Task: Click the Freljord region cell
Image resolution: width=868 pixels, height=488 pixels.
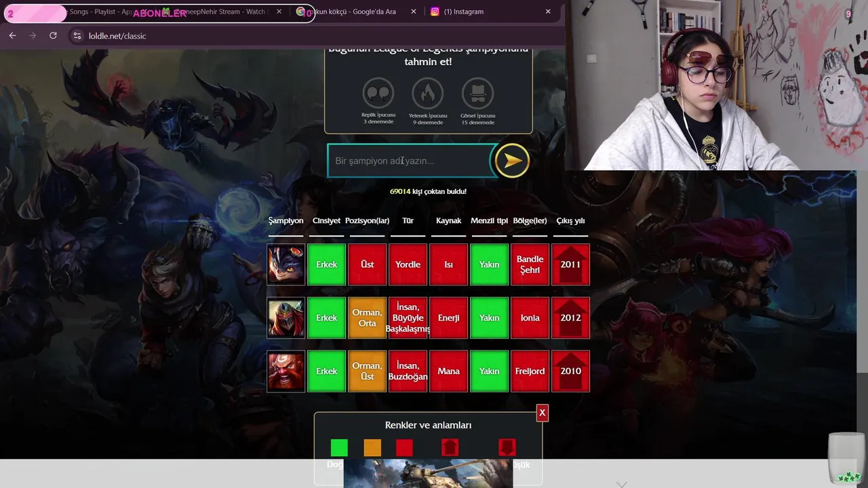Action: (x=530, y=371)
